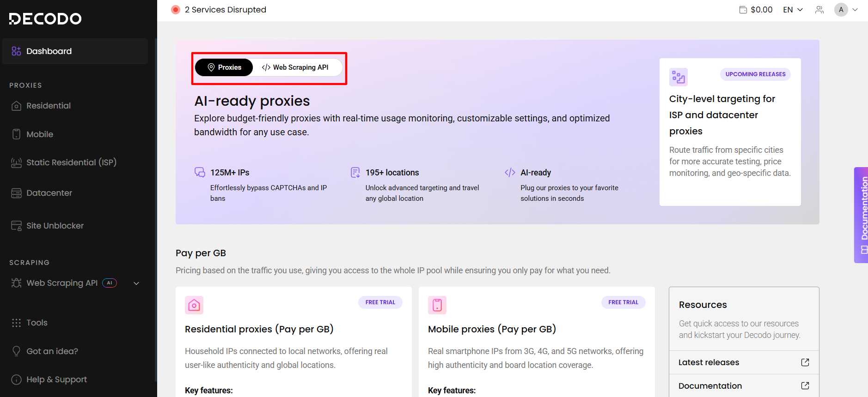Open the Documentation resource link
Viewport: 868px width, 397px height.
pyautogui.click(x=744, y=385)
